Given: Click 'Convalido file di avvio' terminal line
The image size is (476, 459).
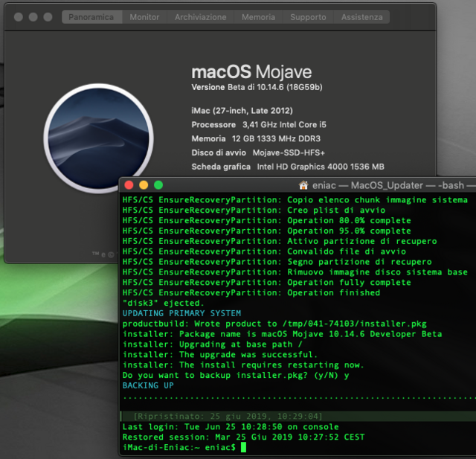Looking at the screenshot, I should (x=264, y=251).
